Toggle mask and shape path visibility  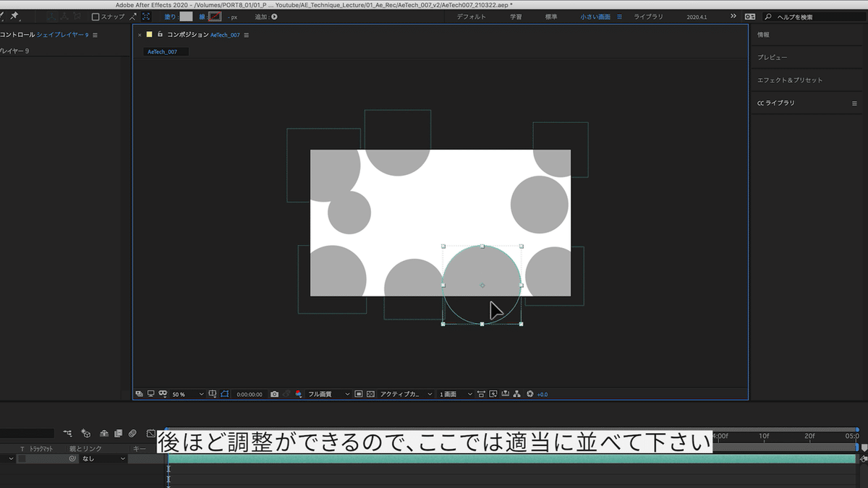(x=224, y=394)
